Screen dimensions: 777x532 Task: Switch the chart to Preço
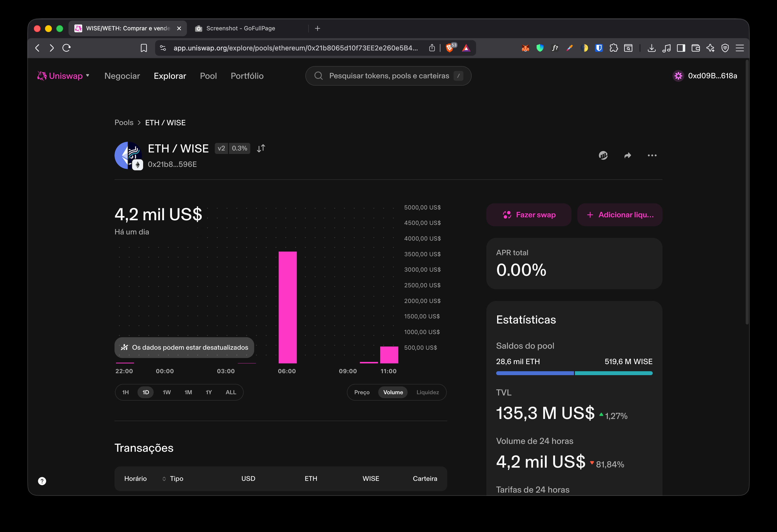pos(362,392)
